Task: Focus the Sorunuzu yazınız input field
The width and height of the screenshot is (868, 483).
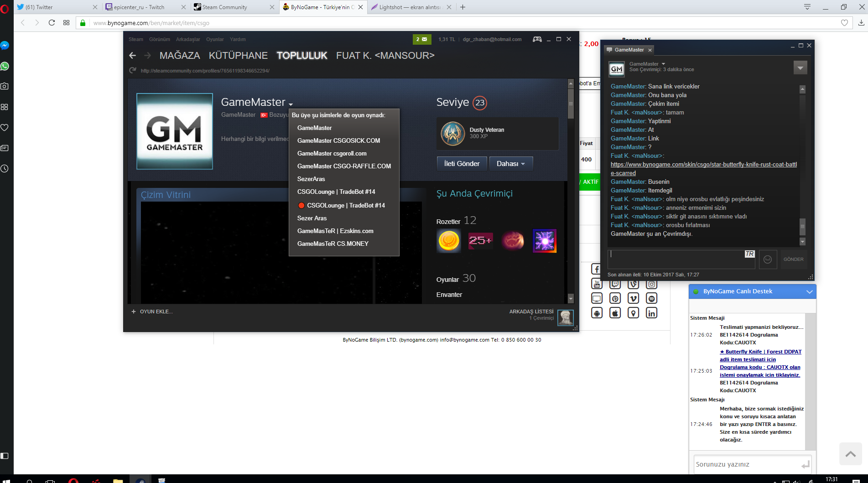Action: click(x=752, y=464)
